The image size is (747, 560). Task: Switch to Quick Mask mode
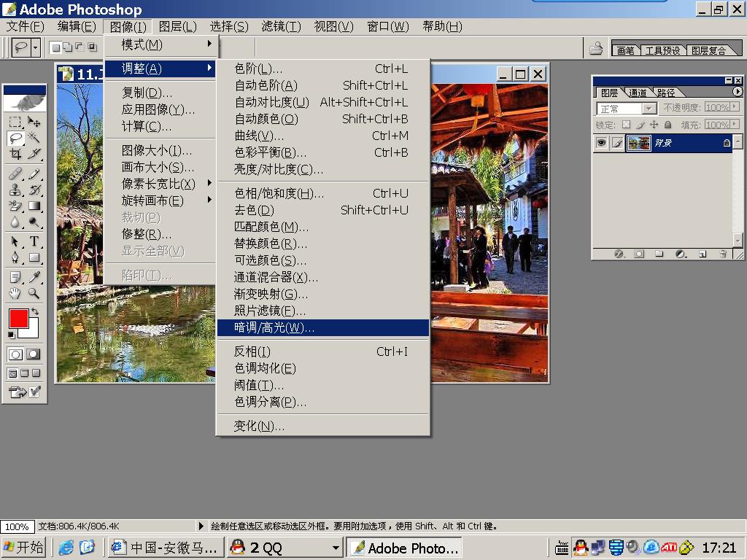(x=34, y=354)
